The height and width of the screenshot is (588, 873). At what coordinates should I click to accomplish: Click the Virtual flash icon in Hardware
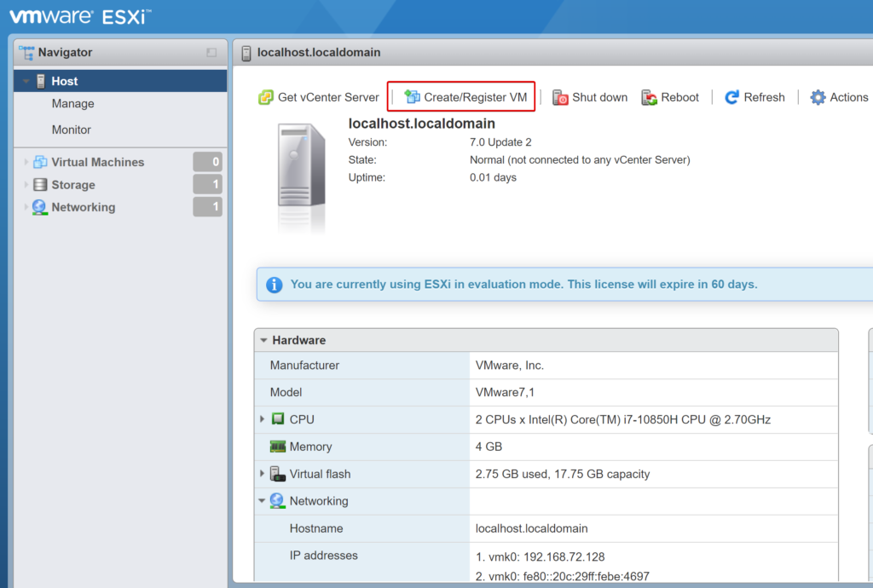tap(277, 474)
